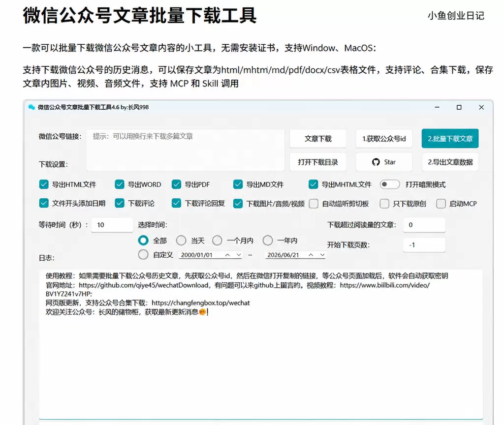This screenshot has width=504, height=425.
Task: Click the 使用教程 log line
Action: (247, 275)
